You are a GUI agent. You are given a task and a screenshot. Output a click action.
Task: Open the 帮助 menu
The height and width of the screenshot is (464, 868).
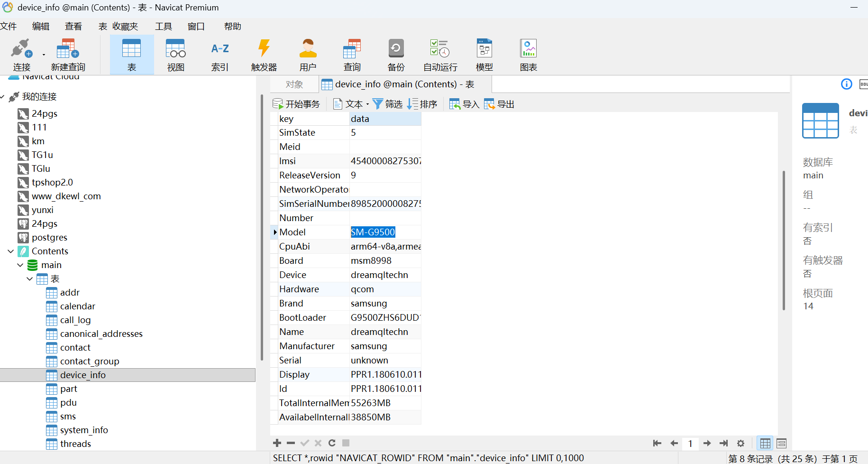(233, 27)
